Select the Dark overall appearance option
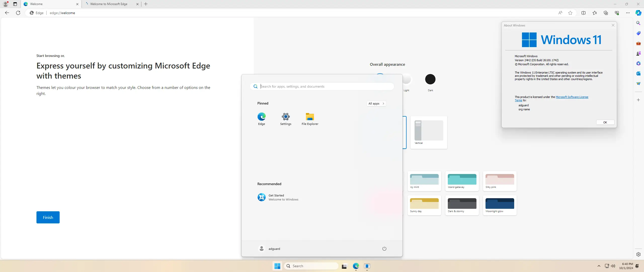Image resolution: width=644 pixels, height=272 pixels. (430, 80)
